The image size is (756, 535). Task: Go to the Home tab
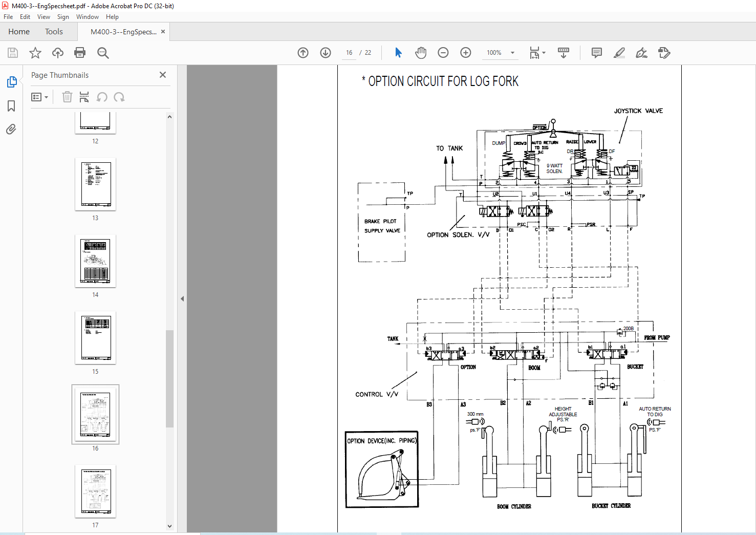pos(19,32)
